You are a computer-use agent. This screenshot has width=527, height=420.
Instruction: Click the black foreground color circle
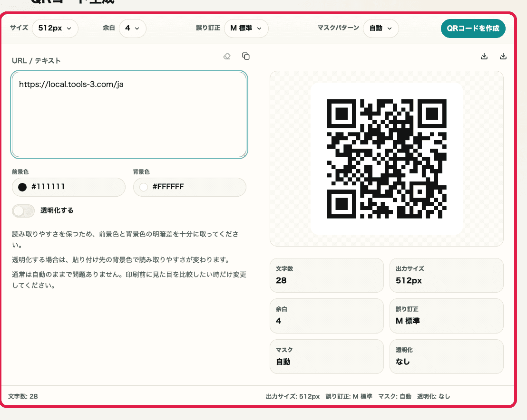pyautogui.click(x=22, y=187)
